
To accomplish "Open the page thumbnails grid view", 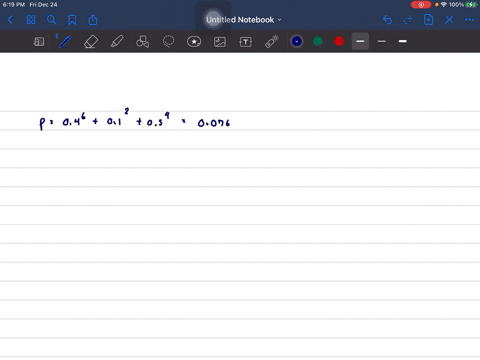I will coord(31,20).
